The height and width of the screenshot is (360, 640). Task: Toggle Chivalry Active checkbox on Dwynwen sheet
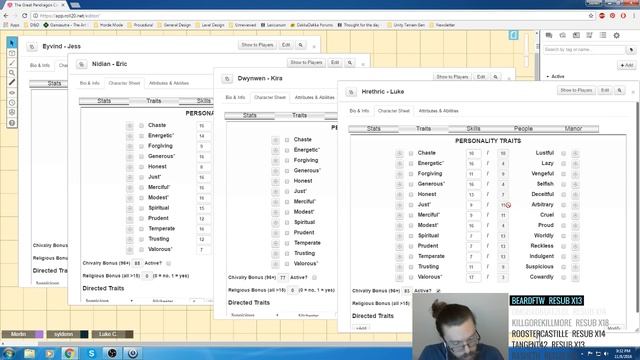[x=314, y=278]
